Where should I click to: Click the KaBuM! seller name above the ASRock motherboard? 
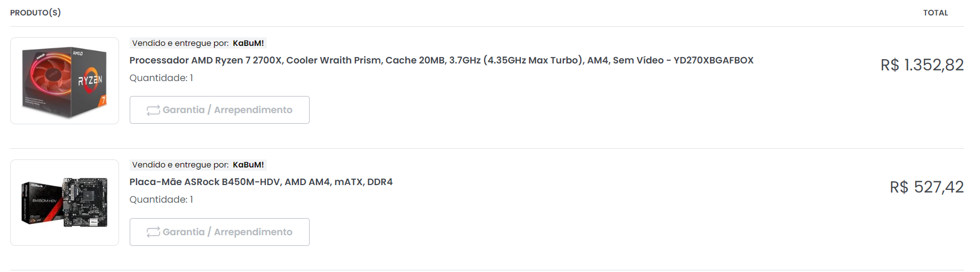tap(248, 165)
